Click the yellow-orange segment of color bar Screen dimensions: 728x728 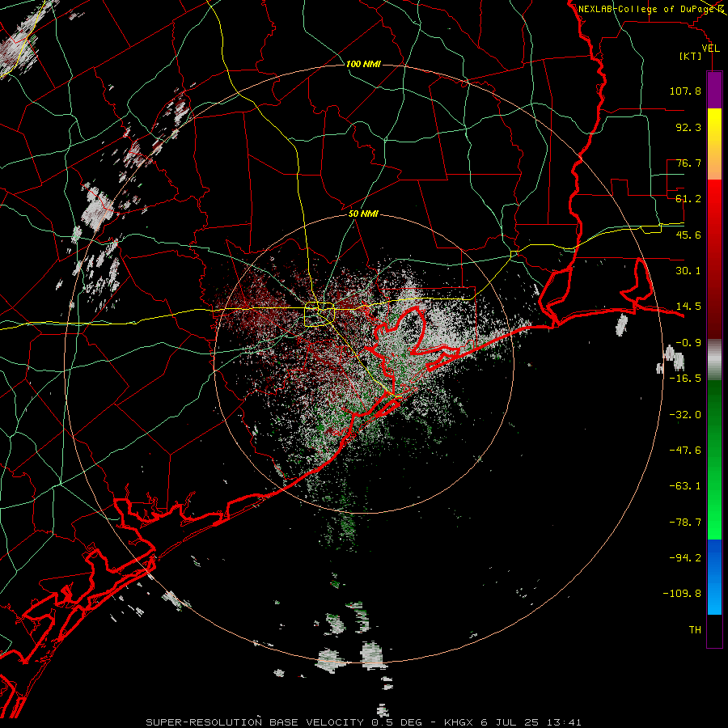click(714, 144)
